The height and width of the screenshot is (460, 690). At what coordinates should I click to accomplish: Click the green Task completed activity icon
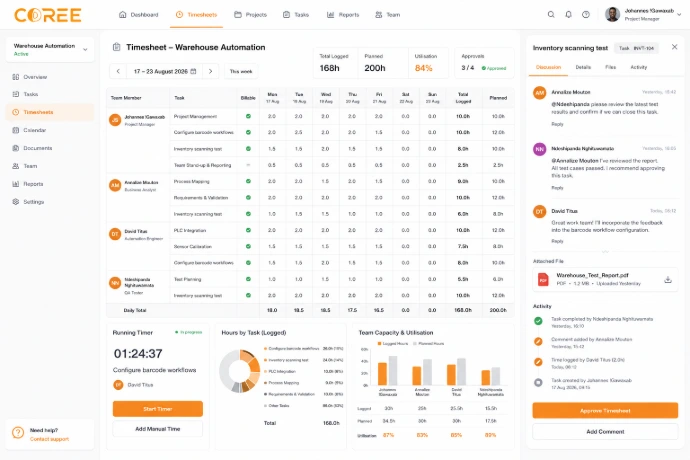pyautogui.click(x=538, y=321)
